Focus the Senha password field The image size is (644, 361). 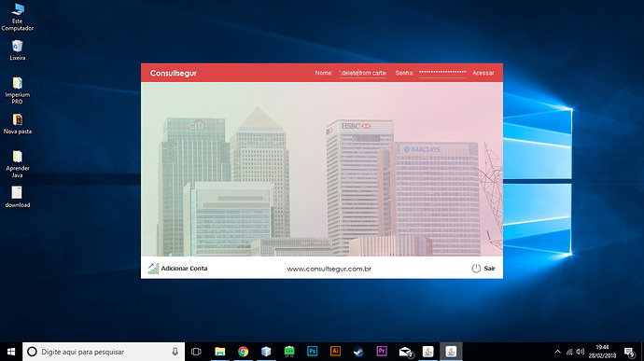442,73
